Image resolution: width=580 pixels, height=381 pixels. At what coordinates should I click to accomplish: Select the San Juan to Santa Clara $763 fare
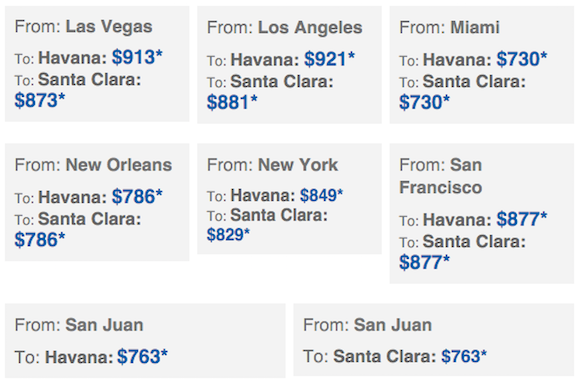(x=464, y=357)
